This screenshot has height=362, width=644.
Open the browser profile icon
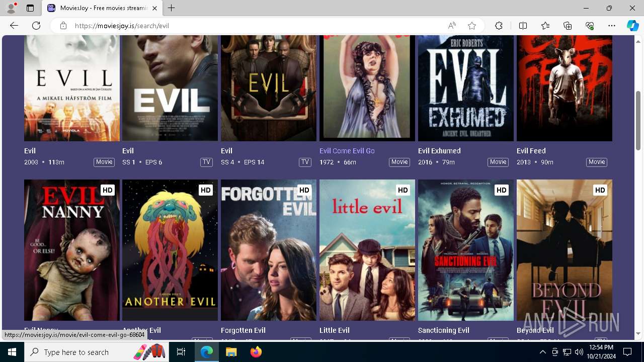coord(11,8)
